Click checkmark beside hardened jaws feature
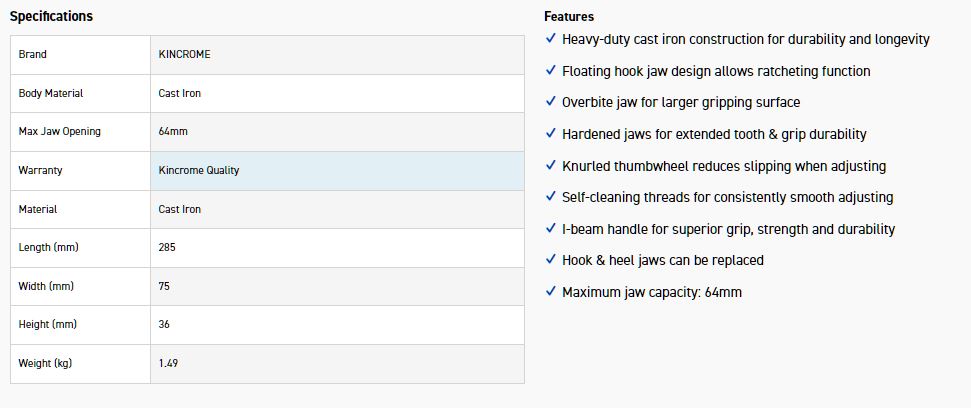Image resolution: width=971 pixels, height=408 pixels. pyautogui.click(x=551, y=134)
